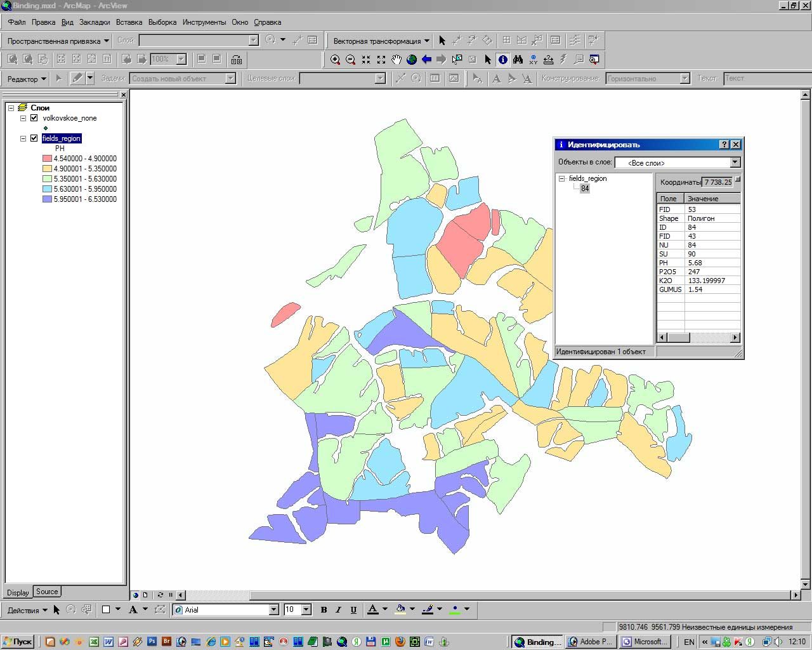The width and height of the screenshot is (812, 650).
Task: Select the Zoom Out tool
Action: 351,60
